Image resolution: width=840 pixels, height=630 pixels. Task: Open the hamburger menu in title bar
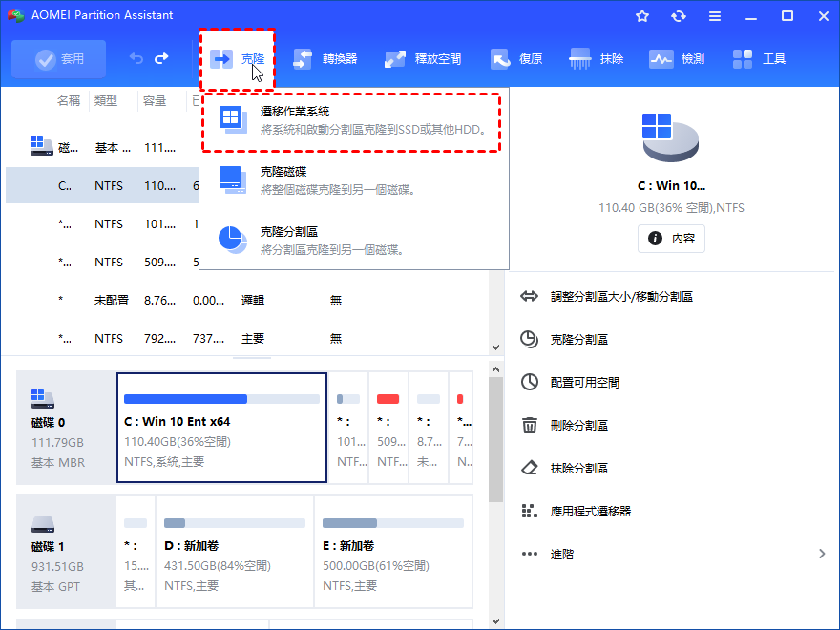point(715,16)
